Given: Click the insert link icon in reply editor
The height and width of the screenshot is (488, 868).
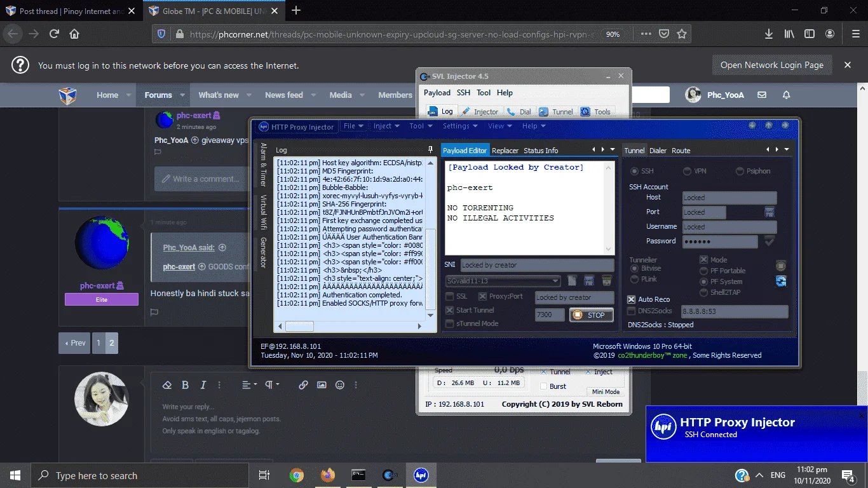Looking at the screenshot, I should (303, 385).
